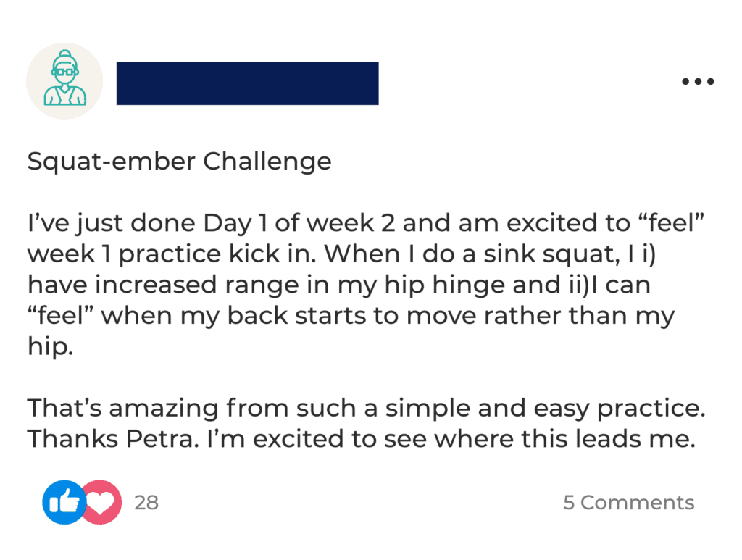Click the word 'hip.' ending first paragraph
The image size is (742, 560).
[50, 346]
